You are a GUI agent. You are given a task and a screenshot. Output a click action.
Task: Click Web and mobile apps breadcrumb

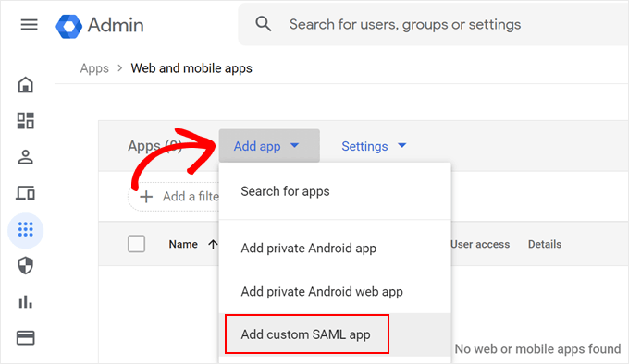191,68
